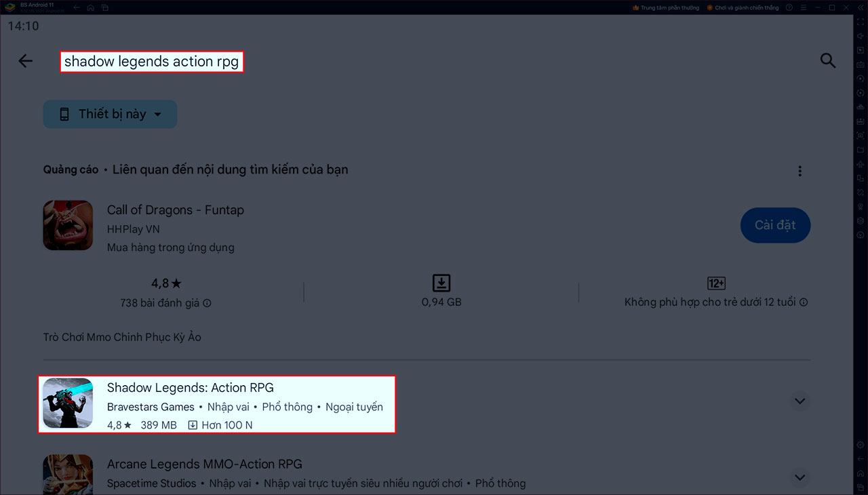Click the Spacetime Studios developer name
The height and width of the screenshot is (495, 868).
point(151,483)
